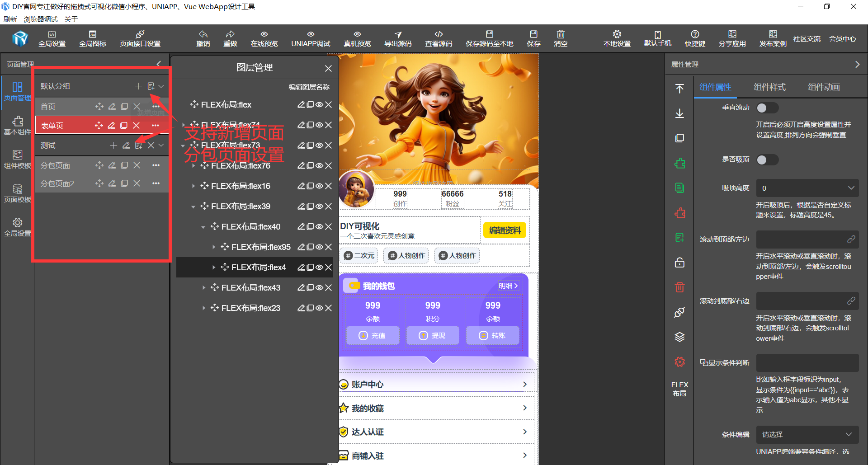This screenshot has width=868, height=465.
Task: Click the red gear icon above FLEX布局
Action: 679,362
